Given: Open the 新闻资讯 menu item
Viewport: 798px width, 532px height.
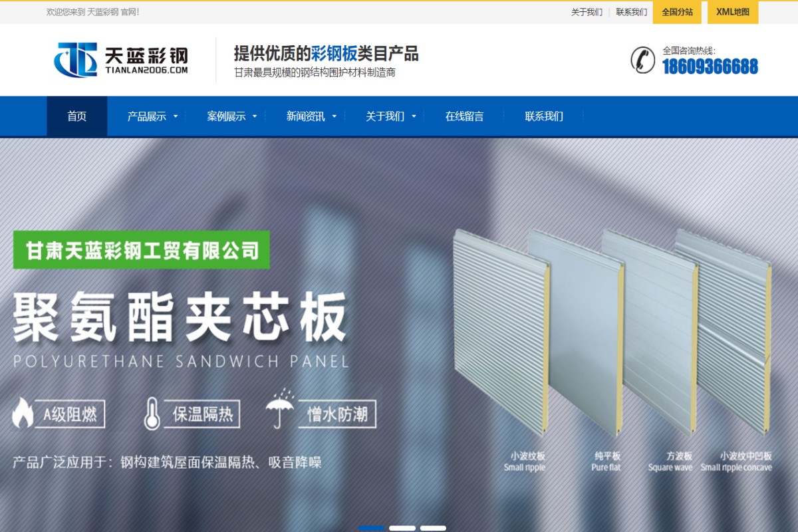Looking at the screenshot, I should coord(306,116).
